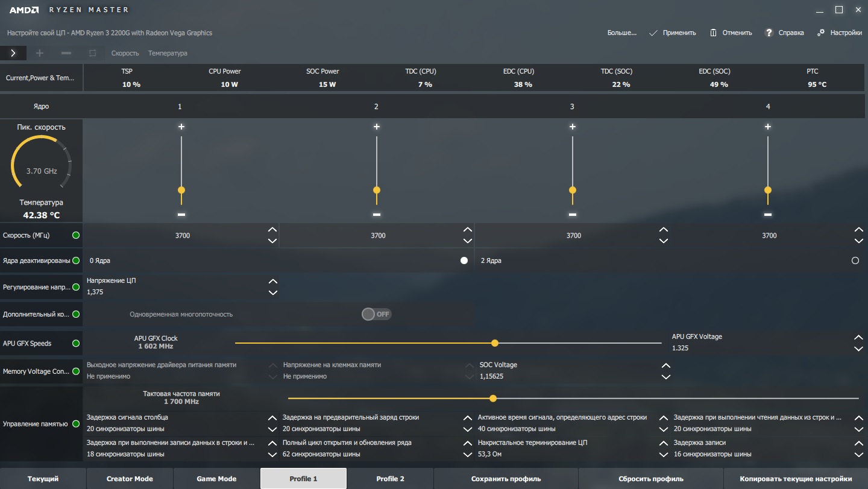The width and height of the screenshot is (868, 489).
Task: Expand the side panel with the arrow button
Action: coord(13,53)
